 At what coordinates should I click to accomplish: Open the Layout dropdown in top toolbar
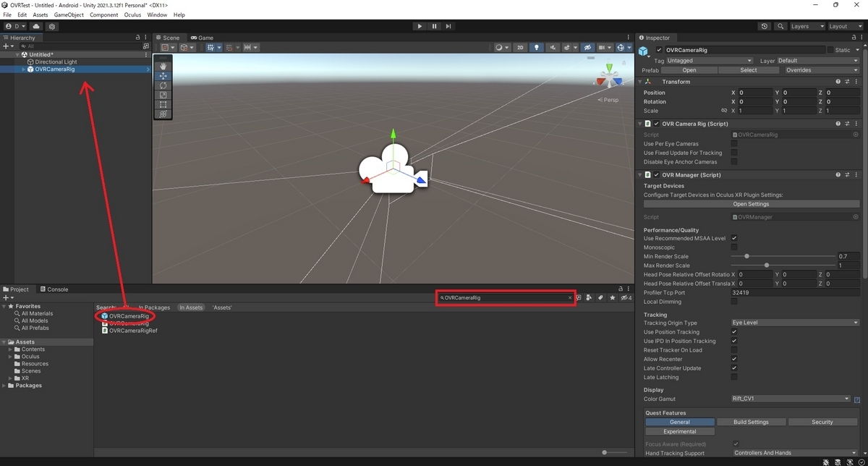[845, 26]
